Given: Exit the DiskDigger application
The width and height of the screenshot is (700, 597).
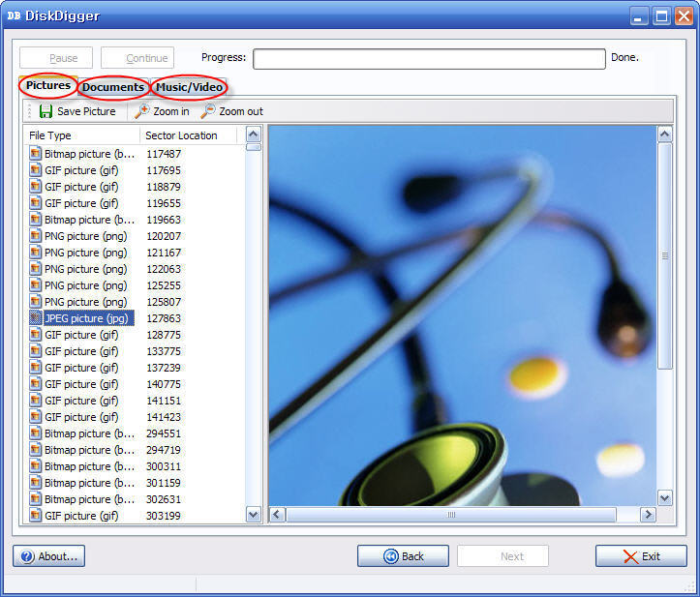Looking at the screenshot, I should click(x=641, y=556).
